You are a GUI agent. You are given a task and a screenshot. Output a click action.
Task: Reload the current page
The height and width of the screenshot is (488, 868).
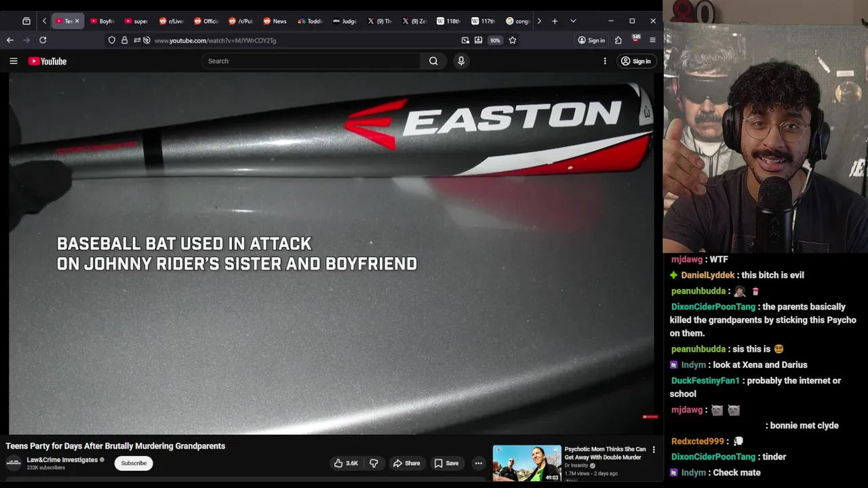[x=43, y=40]
